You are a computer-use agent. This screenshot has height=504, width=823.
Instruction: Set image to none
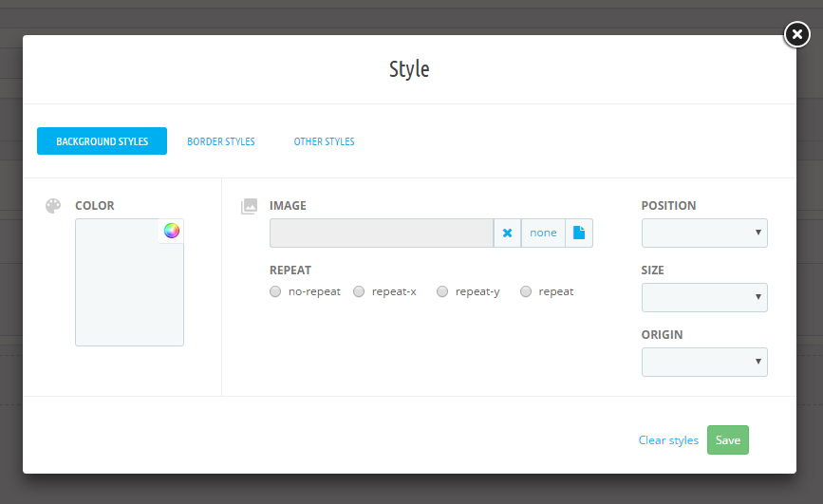click(x=543, y=233)
